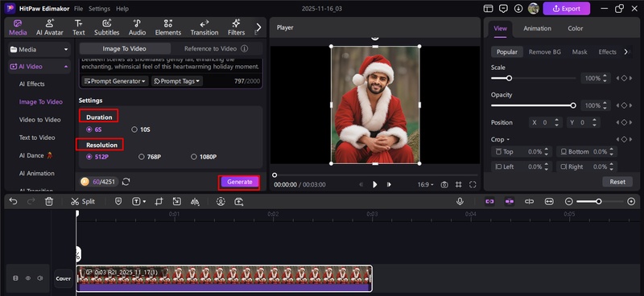Screen dimensions: 644x296
Task: Open the AI Avatar tab
Action: click(50, 27)
